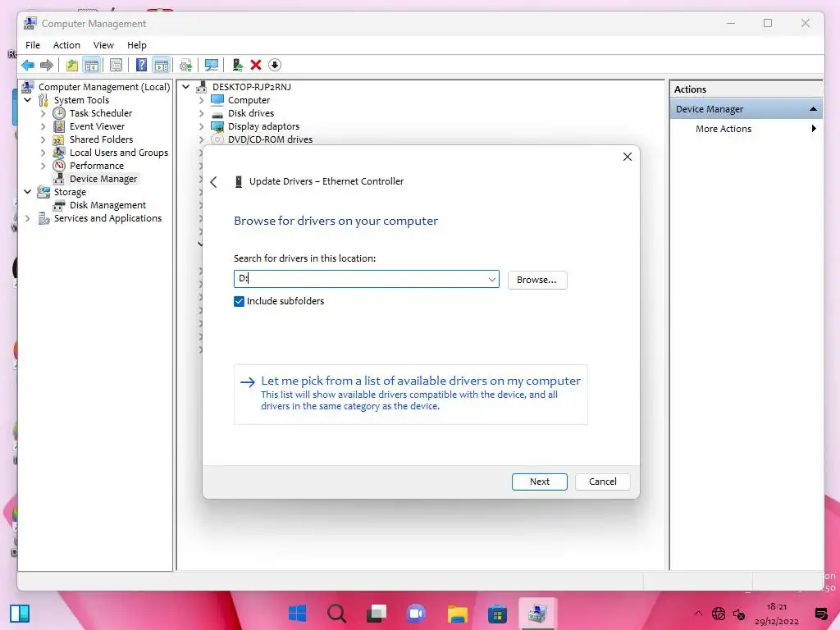Open the File menu
The image size is (840, 630).
(33, 45)
